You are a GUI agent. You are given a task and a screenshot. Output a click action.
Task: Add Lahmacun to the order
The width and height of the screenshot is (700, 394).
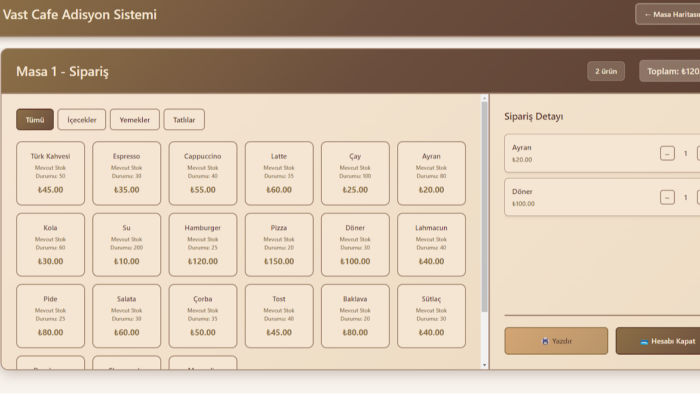[x=431, y=245]
